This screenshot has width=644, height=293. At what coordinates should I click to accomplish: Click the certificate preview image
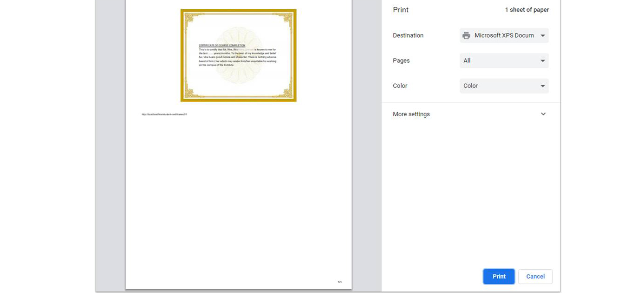[238, 55]
